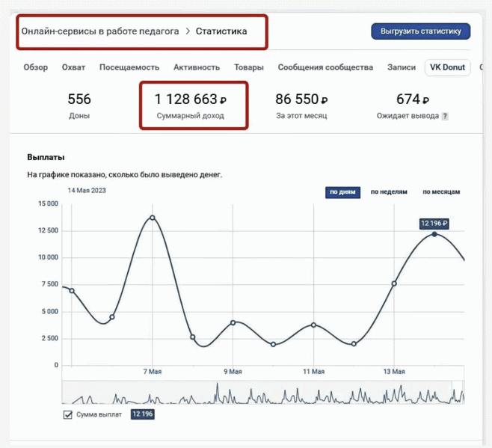Open the Посещаемость tab
Image resolution: width=492 pixels, height=448 pixels.
[x=129, y=67]
